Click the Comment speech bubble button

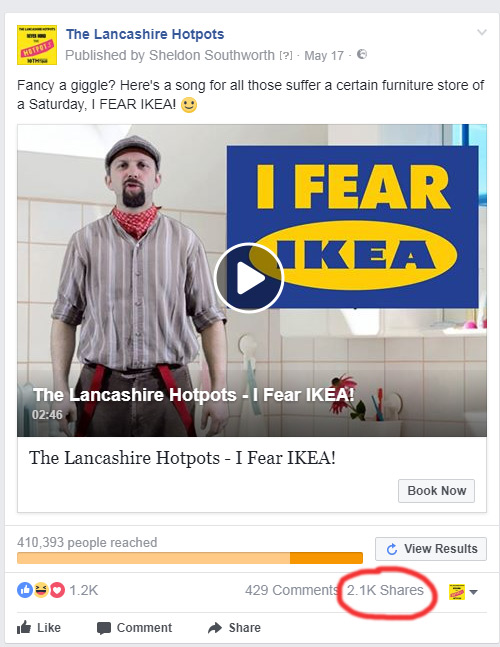coord(134,628)
